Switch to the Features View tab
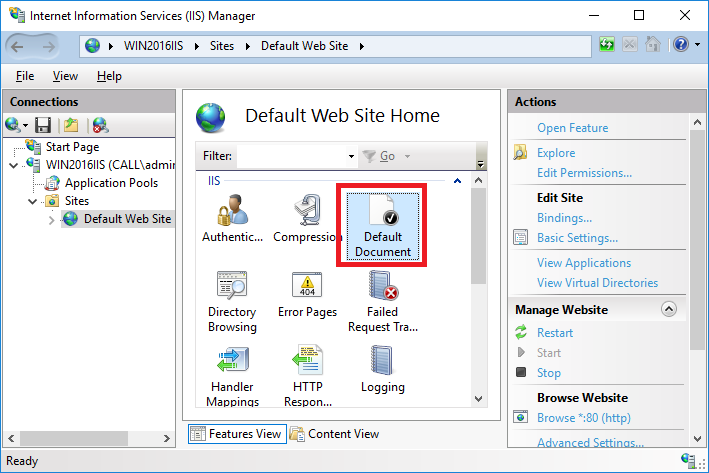The image size is (709, 473). 237,434
